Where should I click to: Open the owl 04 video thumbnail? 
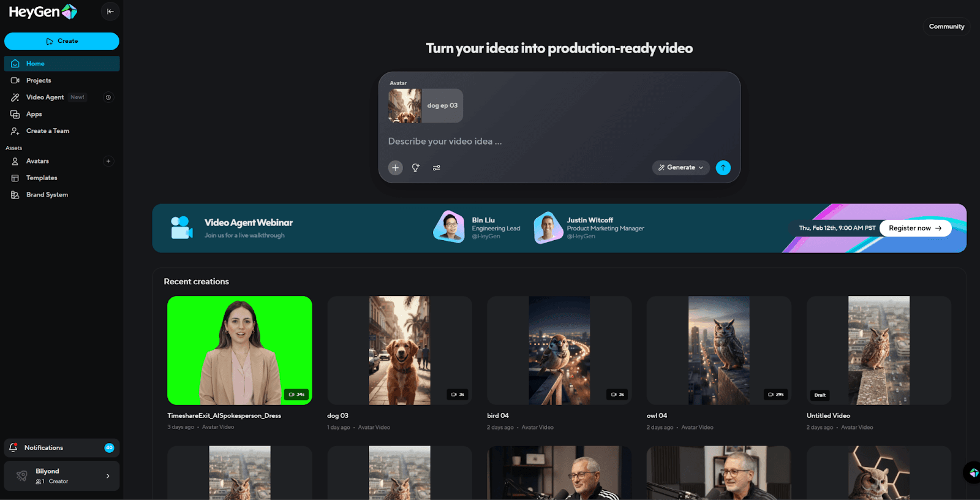(719, 350)
